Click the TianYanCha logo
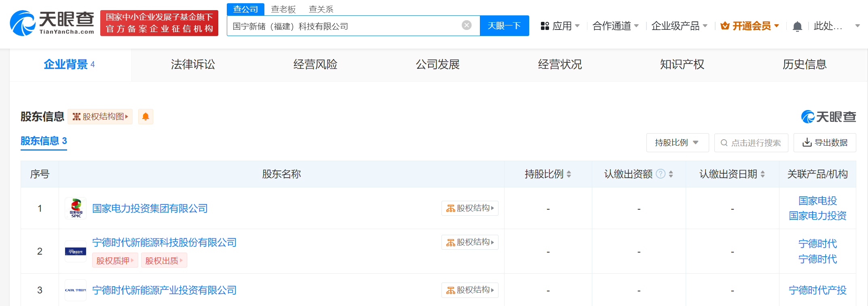Screen dimensions: 868x306 (52, 23)
